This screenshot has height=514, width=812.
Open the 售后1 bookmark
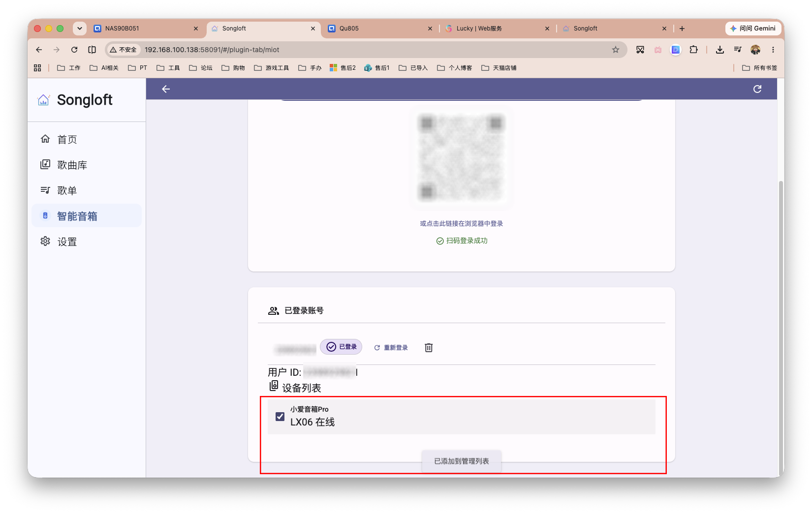[377, 68]
